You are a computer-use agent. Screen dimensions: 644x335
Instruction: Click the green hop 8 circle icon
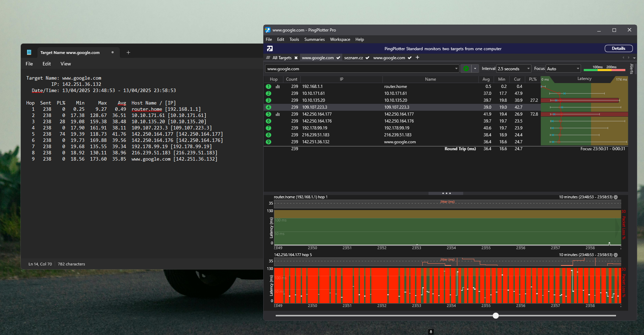(x=268, y=135)
